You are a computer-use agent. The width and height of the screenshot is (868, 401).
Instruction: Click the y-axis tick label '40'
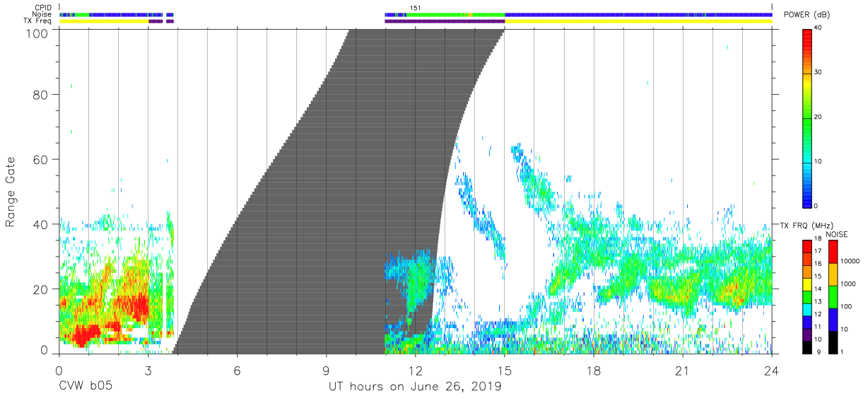41,224
